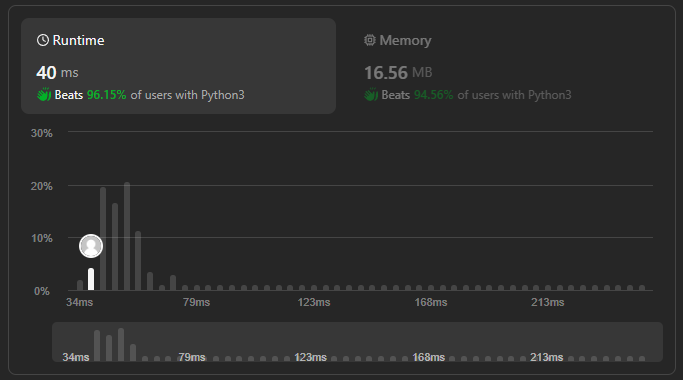The height and width of the screenshot is (380, 683).
Task: Click the tallest bar in the runtime histogram
Action: pyautogui.click(x=127, y=236)
